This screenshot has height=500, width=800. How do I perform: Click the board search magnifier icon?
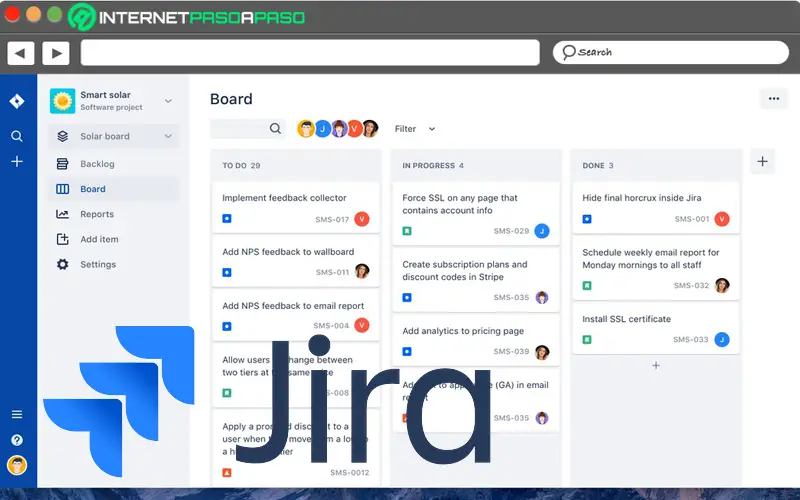(275, 129)
